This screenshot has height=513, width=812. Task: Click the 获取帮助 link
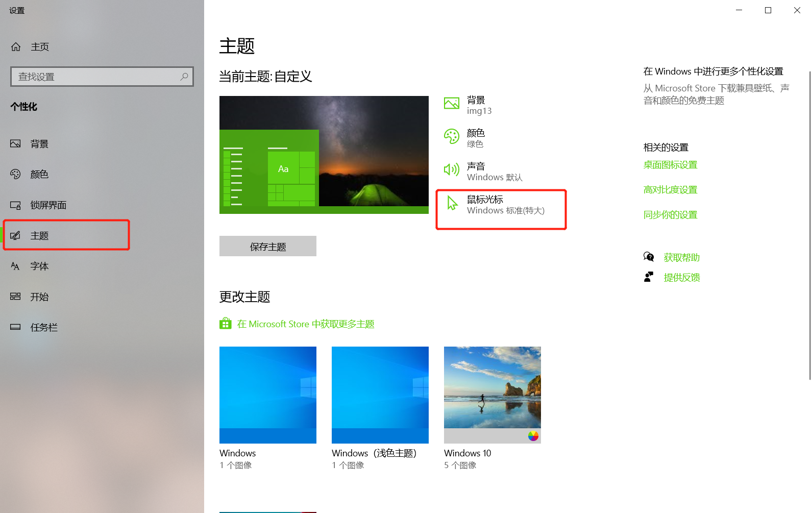coord(681,258)
